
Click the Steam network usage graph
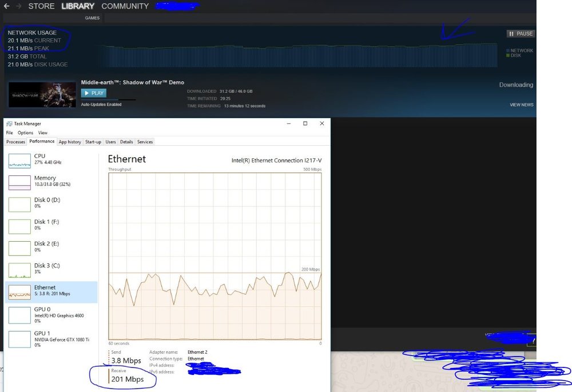[x=297, y=56]
